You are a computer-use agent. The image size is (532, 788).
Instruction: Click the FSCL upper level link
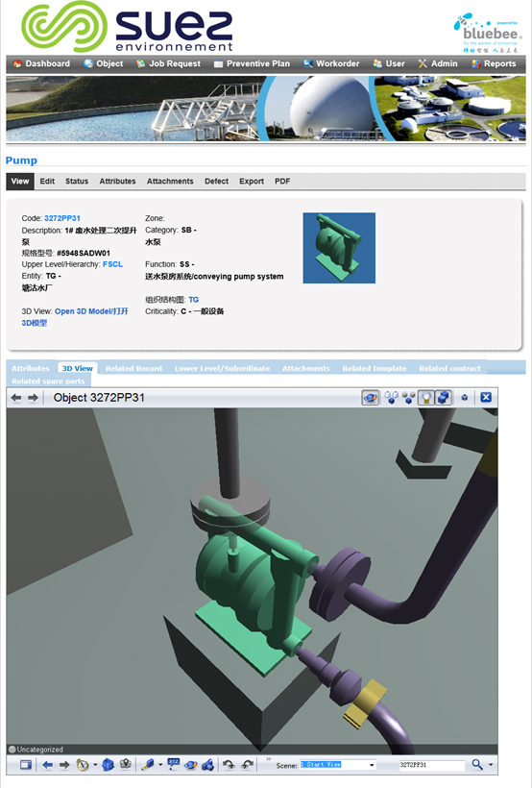coord(112,264)
